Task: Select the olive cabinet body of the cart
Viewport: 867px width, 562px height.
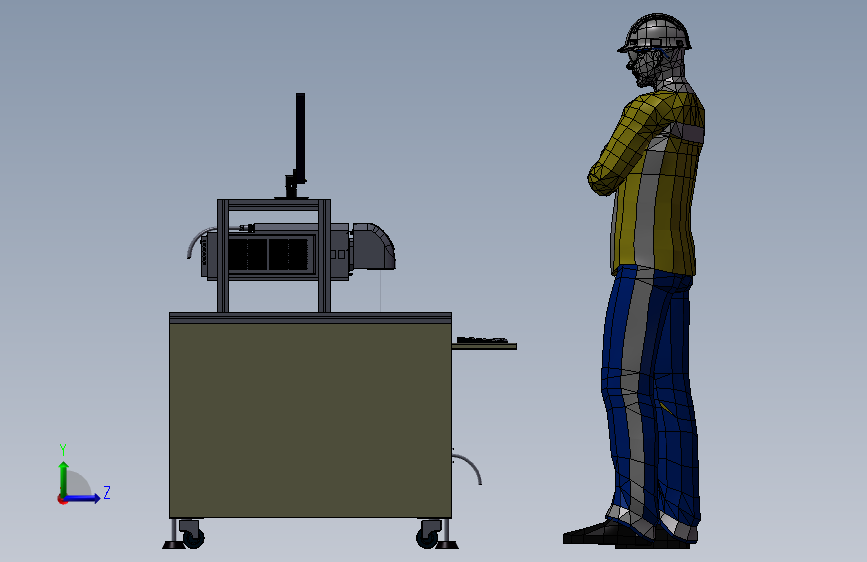Action: [x=310, y=420]
